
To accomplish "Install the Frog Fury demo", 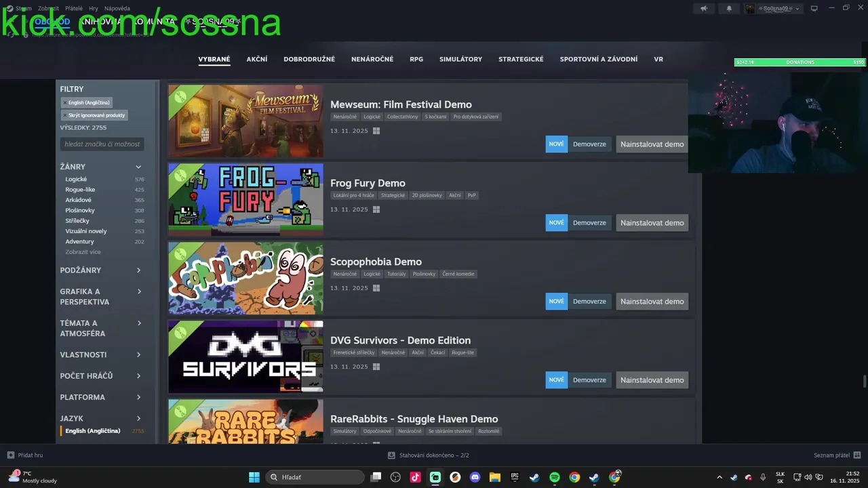I will click(x=652, y=222).
